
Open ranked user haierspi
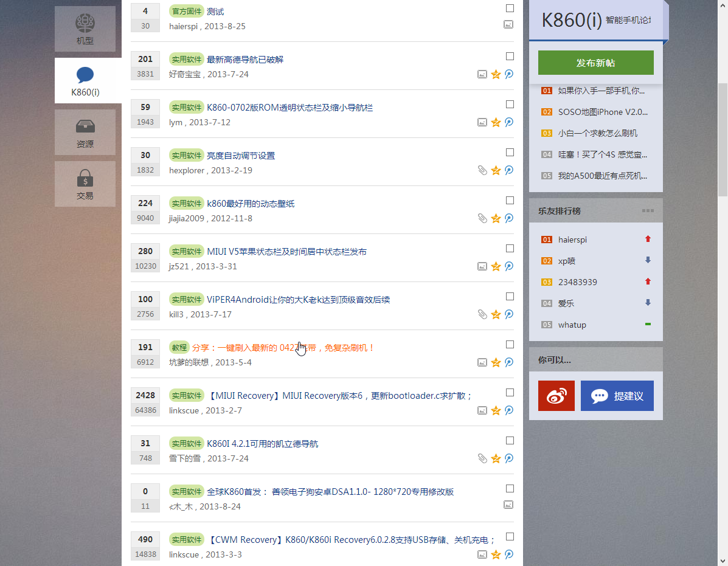pos(572,240)
